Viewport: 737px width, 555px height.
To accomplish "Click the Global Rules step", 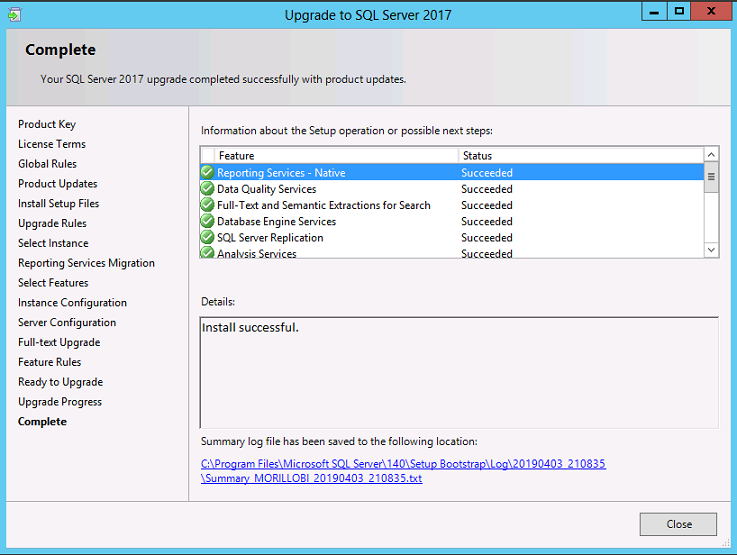I will (47, 164).
